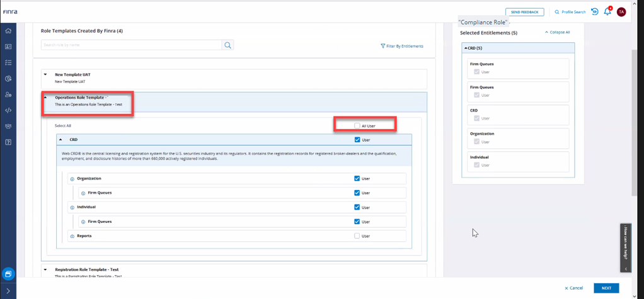This screenshot has width=644, height=299.
Task: Uncheck the Organization User checkbox
Action: click(x=357, y=179)
